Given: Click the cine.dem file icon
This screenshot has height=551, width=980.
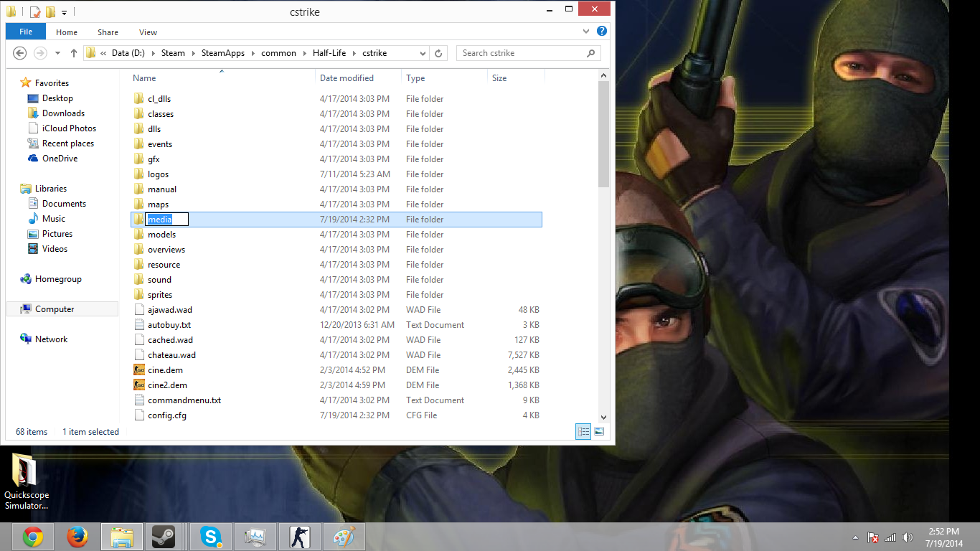Looking at the screenshot, I should pyautogui.click(x=139, y=370).
